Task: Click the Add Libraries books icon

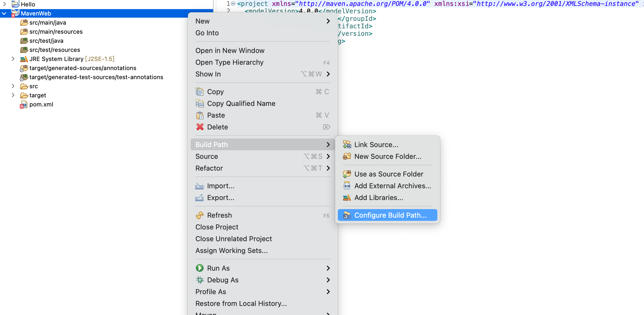Action: point(347,198)
